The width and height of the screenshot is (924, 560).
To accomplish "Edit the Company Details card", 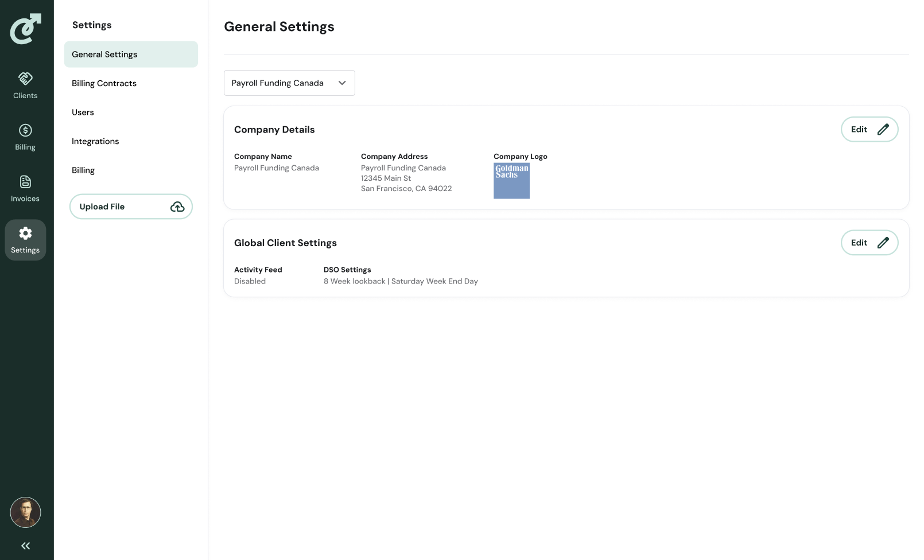I will tap(869, 129).
